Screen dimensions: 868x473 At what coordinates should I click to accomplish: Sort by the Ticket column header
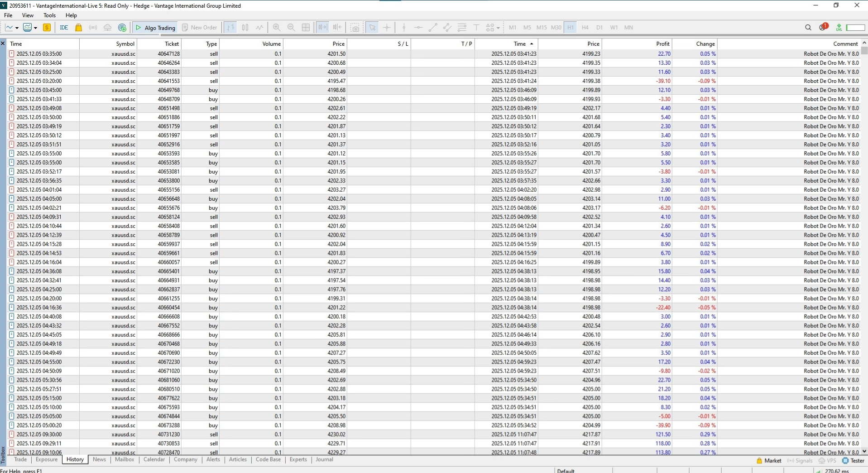coord(159,44)
